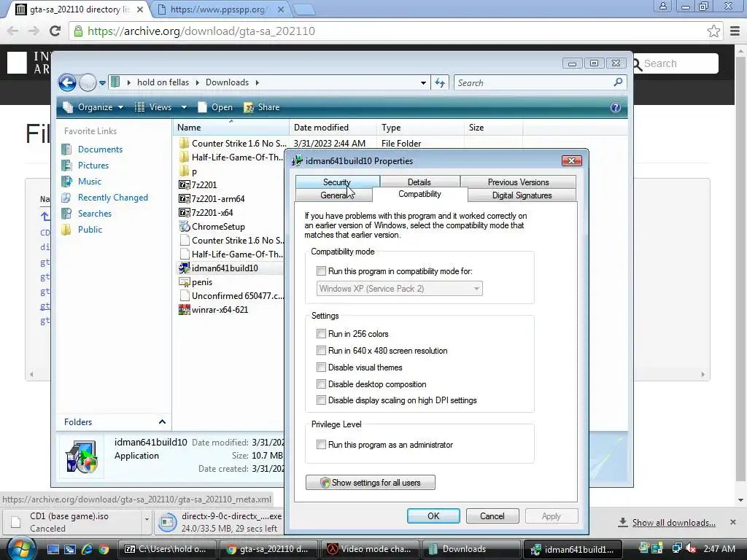Click the refresh icon beside Explorer address bar
This screenshot has width=747, height=560.
(x=440, y=83)
